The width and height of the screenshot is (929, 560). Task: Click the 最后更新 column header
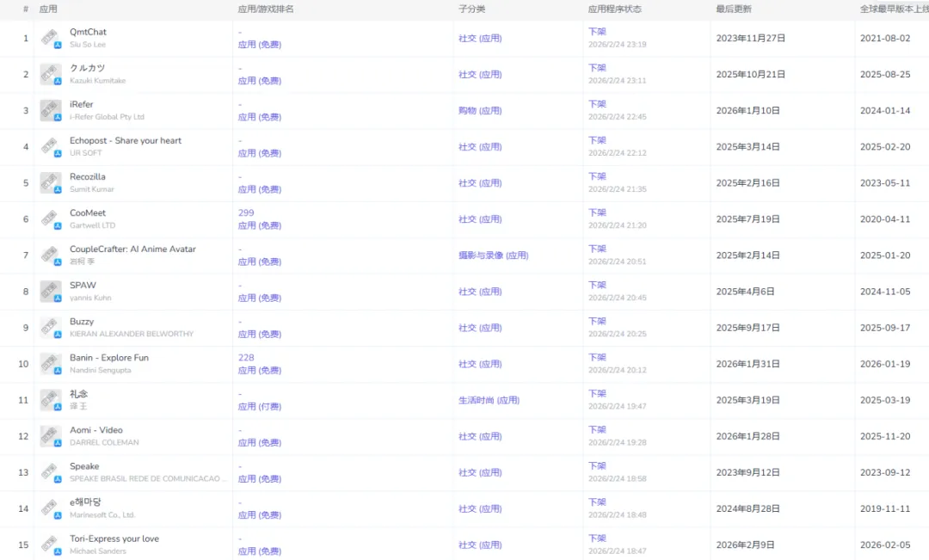click(734, 9)
